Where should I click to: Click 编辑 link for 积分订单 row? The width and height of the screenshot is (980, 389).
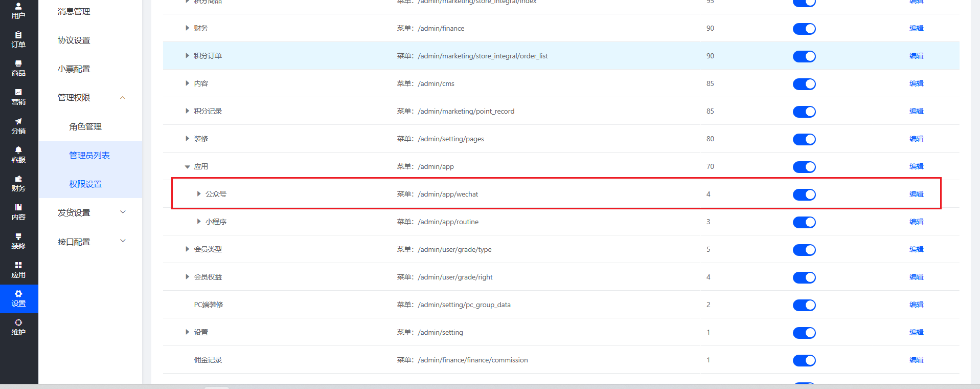916,56
